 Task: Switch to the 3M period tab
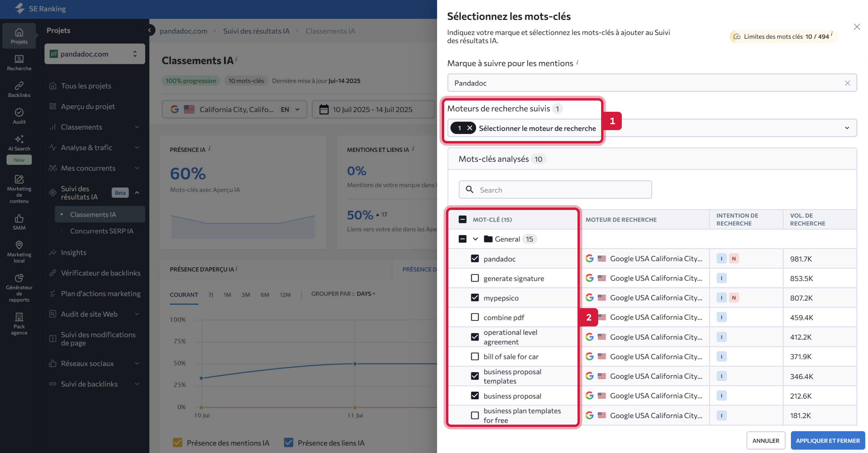(x=246, y=294)
